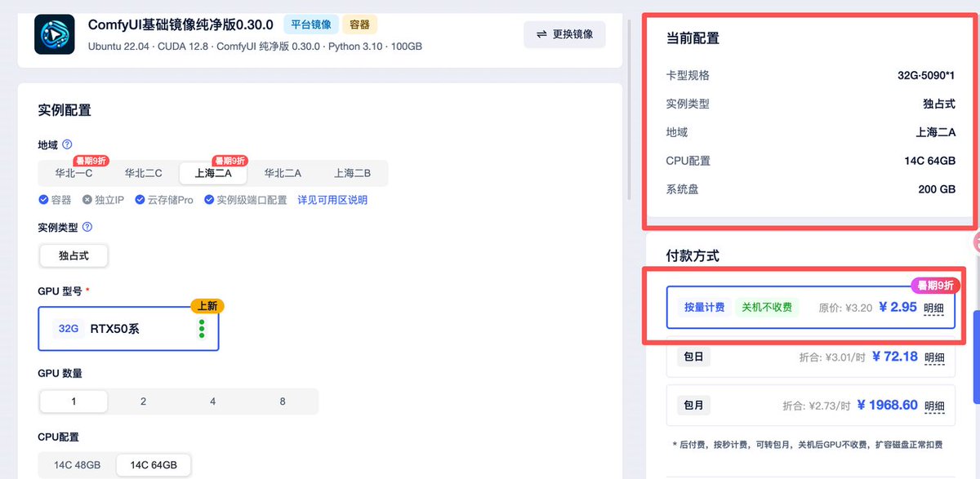Viewport: 980px width, 479px height.
Task: Set GPU 数量 to 2
Action: (x=143, y=401)
